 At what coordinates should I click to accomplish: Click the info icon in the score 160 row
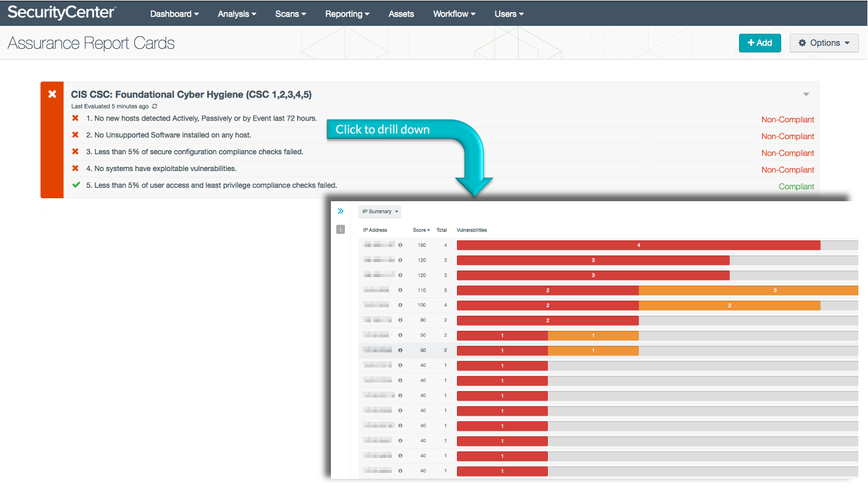tap(400, 245)
